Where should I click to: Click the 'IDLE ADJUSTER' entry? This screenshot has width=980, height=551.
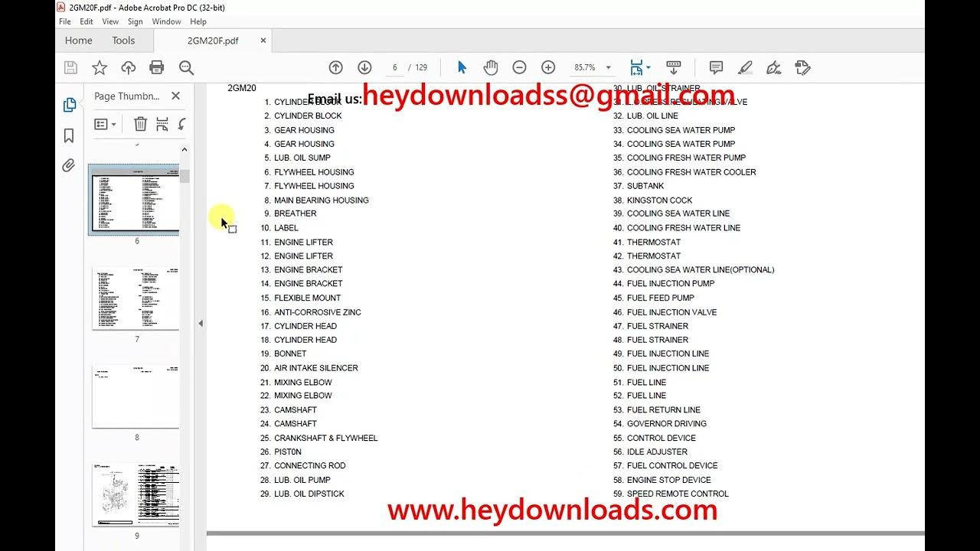pyautogui.click(x=657, y=452)
